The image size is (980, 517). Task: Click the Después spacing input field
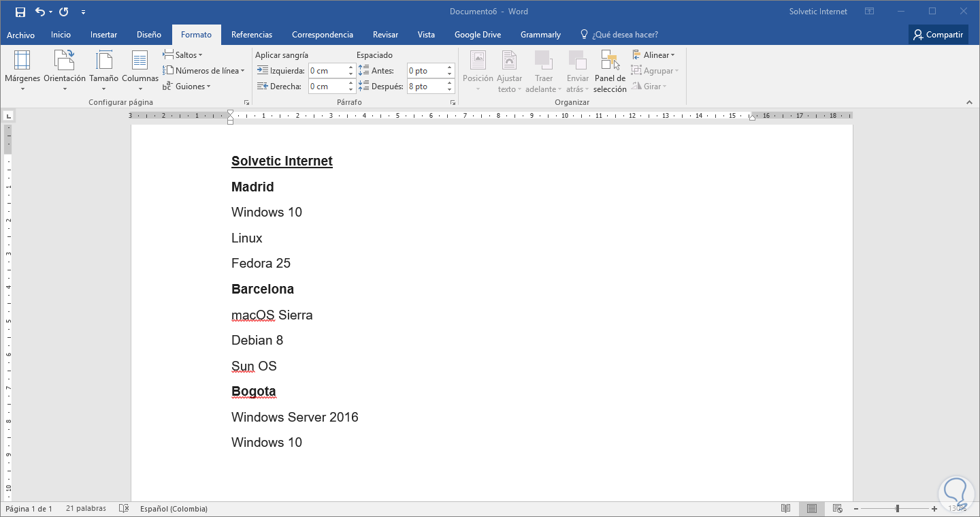pyautogui.click(x=427, y=87)
